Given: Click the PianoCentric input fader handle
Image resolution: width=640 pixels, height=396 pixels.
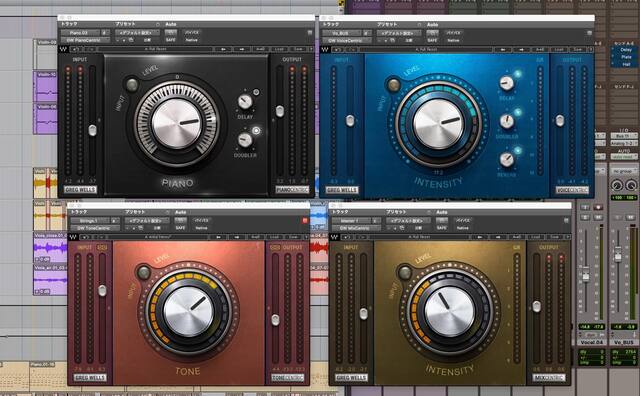Looking at the screenshot, I should [x=93, y=130].
